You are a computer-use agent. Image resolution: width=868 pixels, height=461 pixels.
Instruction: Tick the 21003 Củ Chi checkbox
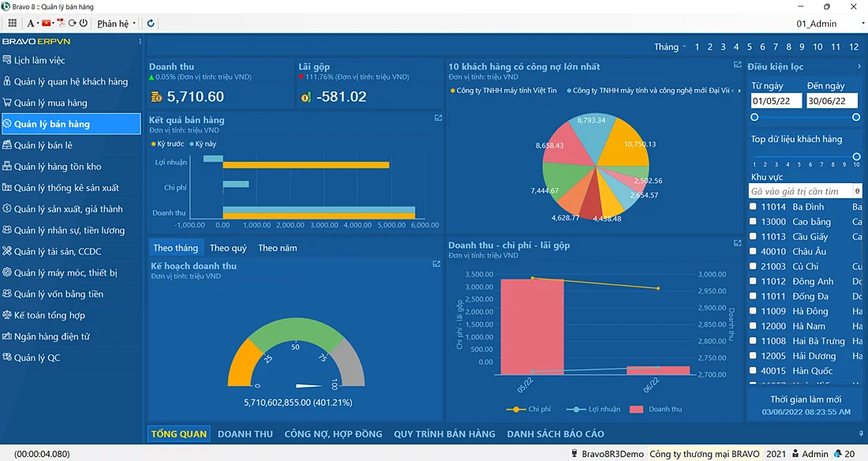pos(754,267)
